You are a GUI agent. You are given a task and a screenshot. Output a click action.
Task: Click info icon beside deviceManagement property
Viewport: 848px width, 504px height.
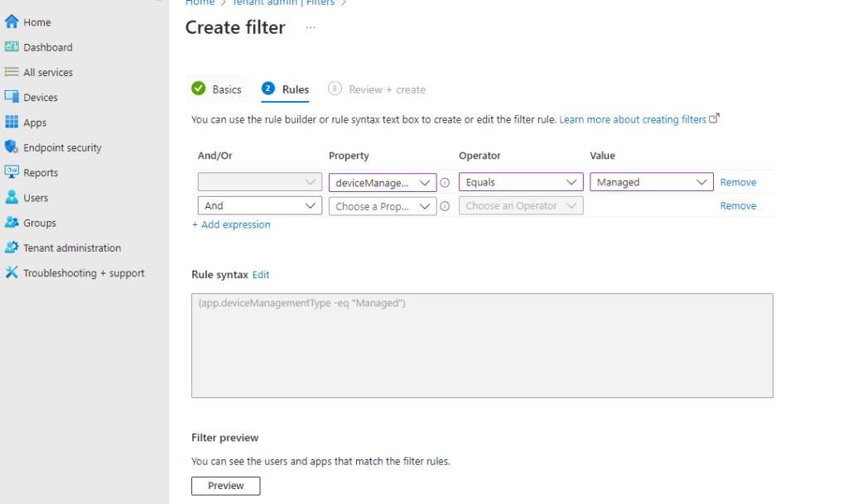tap(445, 183)
